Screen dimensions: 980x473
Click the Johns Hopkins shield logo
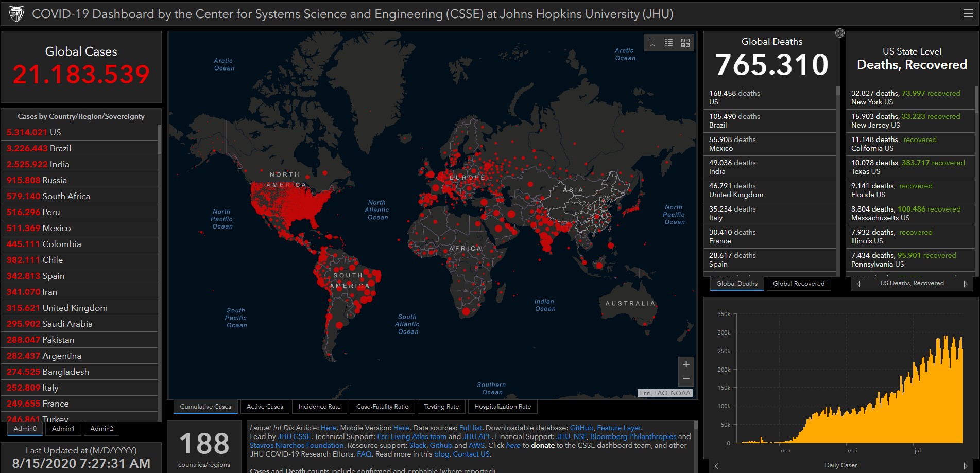coord(16,14)
